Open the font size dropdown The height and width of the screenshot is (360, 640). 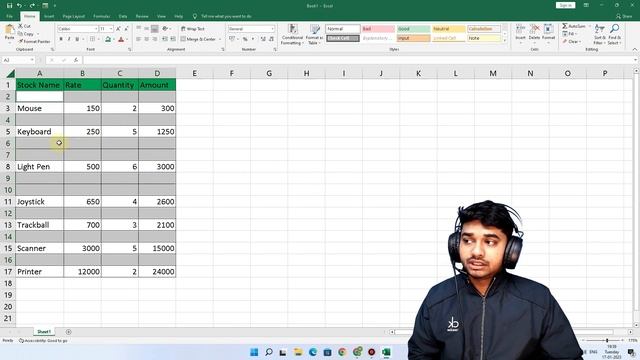pos(111,29)
